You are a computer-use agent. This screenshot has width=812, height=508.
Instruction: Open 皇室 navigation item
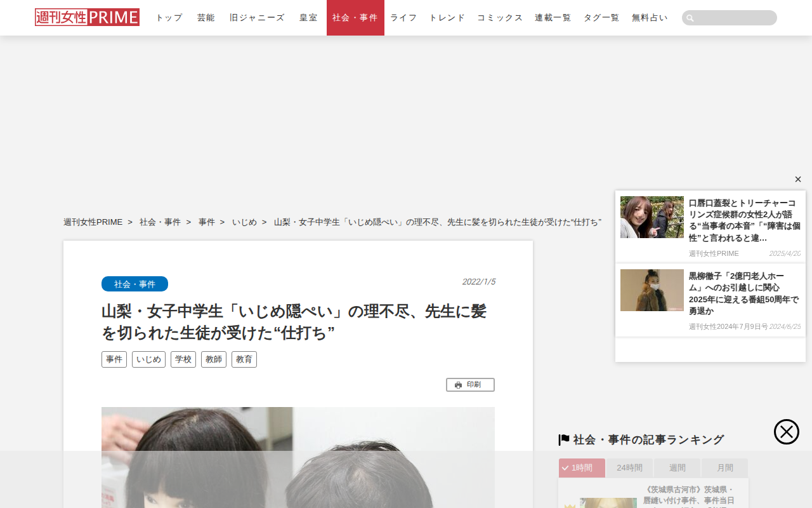click(x=309, y=18)
